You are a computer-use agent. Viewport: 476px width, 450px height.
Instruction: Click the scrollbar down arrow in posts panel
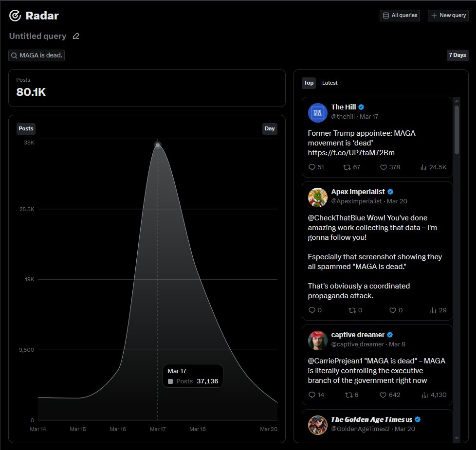point(457,438)
